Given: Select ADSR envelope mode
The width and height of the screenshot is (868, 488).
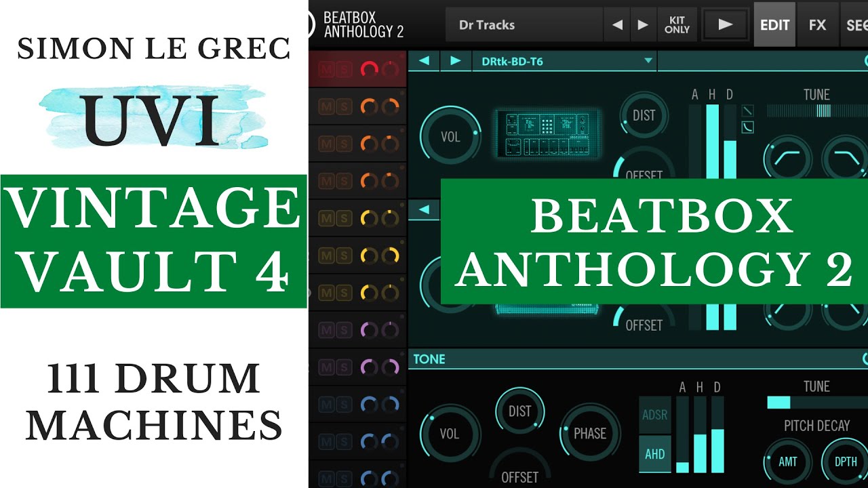Looking at the screenshot, I should pos(655,414).
